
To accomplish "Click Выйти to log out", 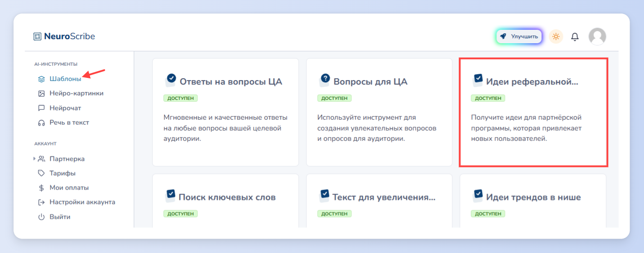I will (x=60, y=217).
